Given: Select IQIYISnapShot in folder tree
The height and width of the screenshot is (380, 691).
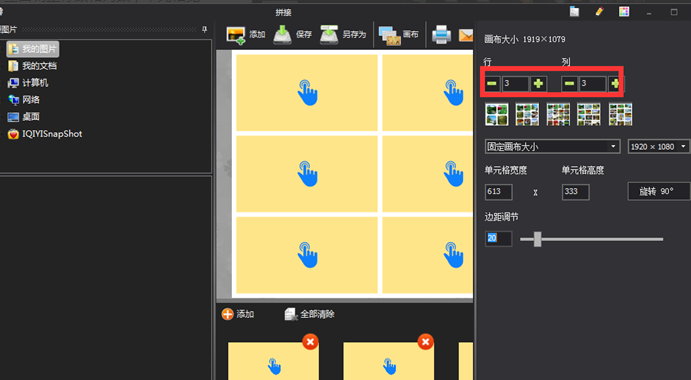Looking at the screenshot, I should [45, 134].
